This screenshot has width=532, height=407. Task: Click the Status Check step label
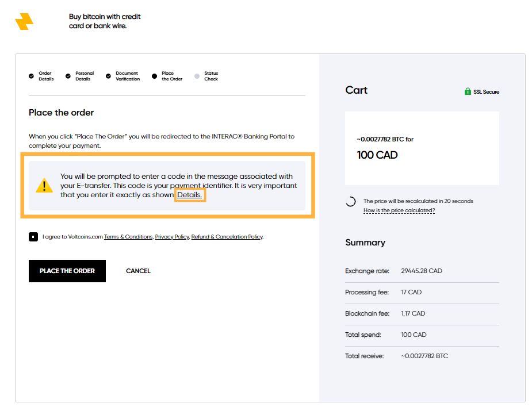point(211,76)
